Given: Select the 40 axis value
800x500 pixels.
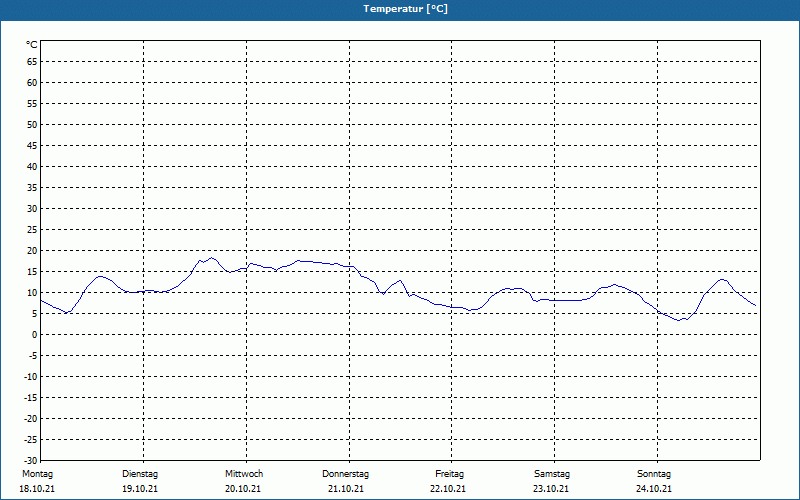Looking at the screenshot, I should pos(32,166).
